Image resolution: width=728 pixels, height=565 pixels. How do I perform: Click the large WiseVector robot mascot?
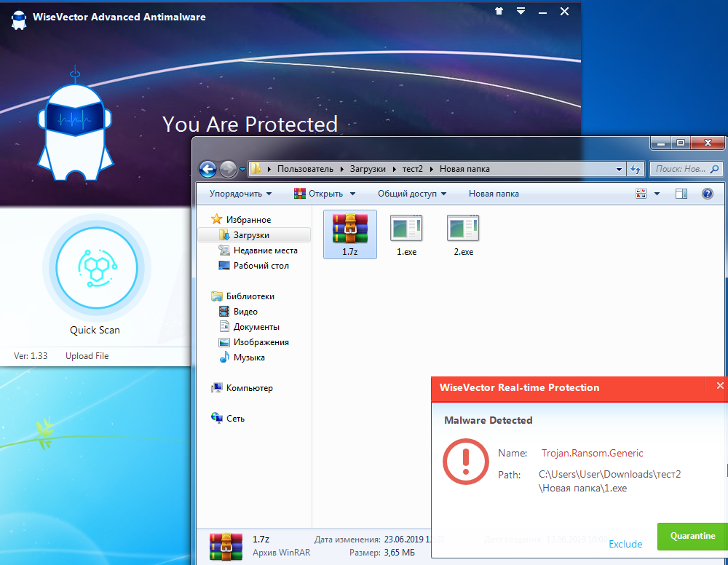pyautogui.click(x=75, y=125)
